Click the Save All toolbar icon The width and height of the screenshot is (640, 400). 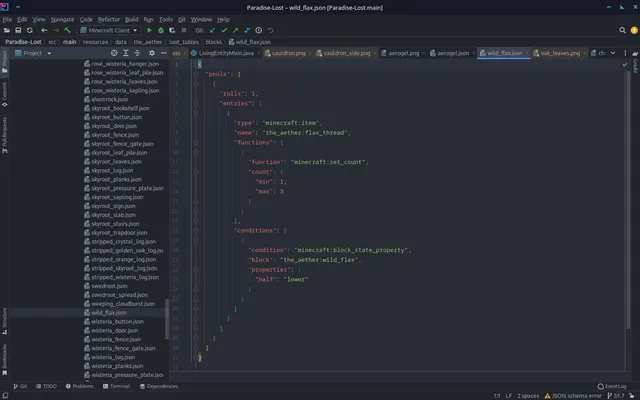(18, 30)
